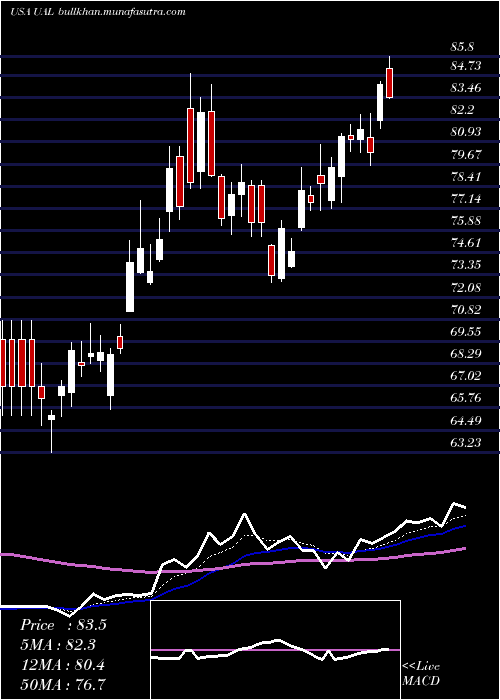Image resolution: width=500 pixels, height=700 pixels.
Task: Click the 65.76 price axis label
Action: tap(466, 398)
